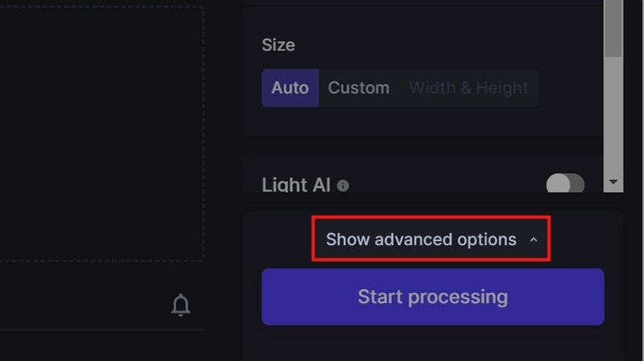Select the Custom size option
The width and height of the screenshot is (644, 361).
click(358, 88)
